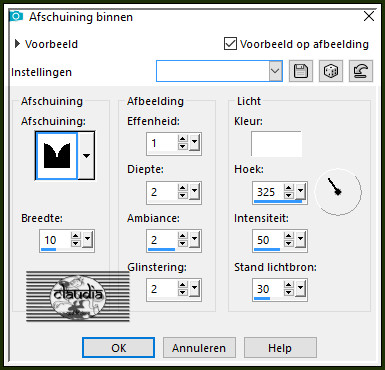Screen dimensions: 385x370
Task: Click the reset to default icon
Action: (361, 71)
